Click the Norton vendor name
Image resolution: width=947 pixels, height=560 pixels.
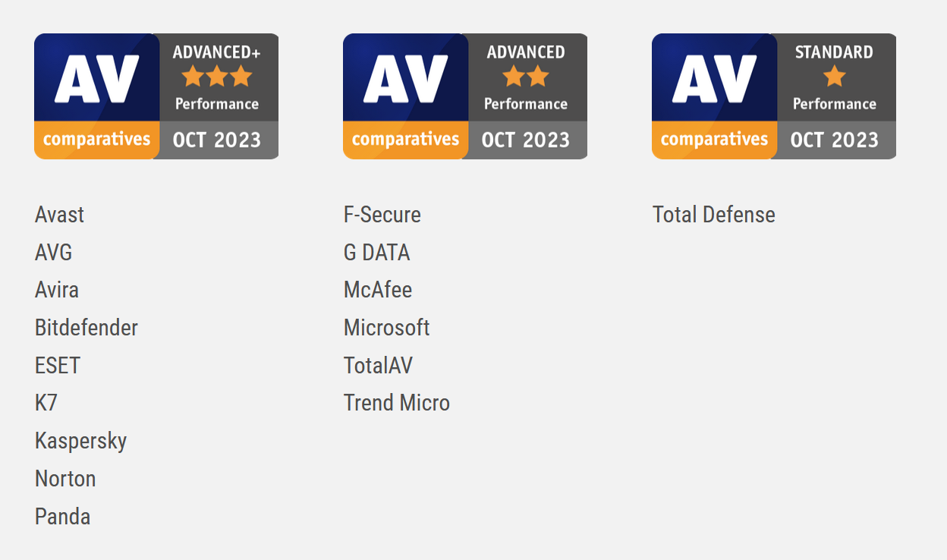coord(65,479)
